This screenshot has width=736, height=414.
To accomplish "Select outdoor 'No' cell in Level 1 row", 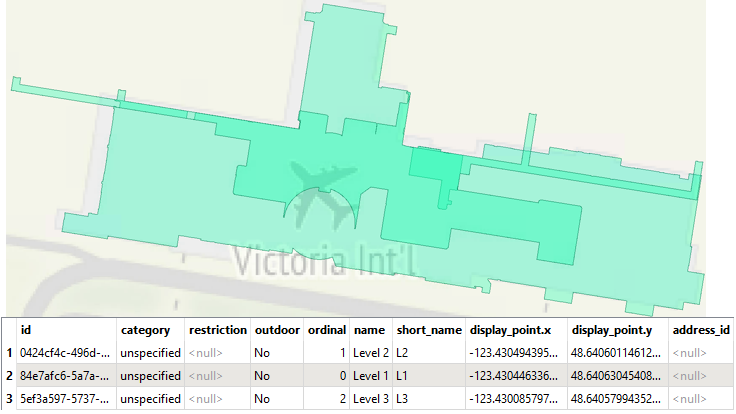I will point(277,376).
